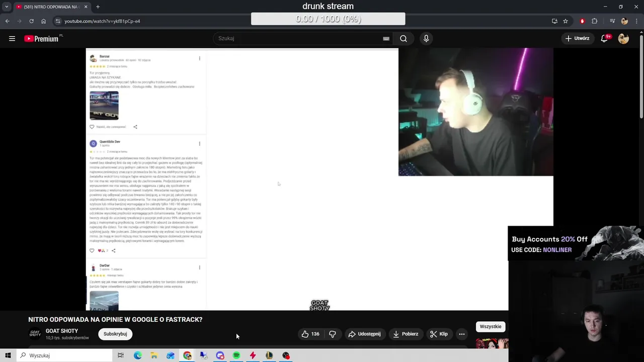View site information icon in address bar
The width and height of the screenshot is (644, 362).
58,21
